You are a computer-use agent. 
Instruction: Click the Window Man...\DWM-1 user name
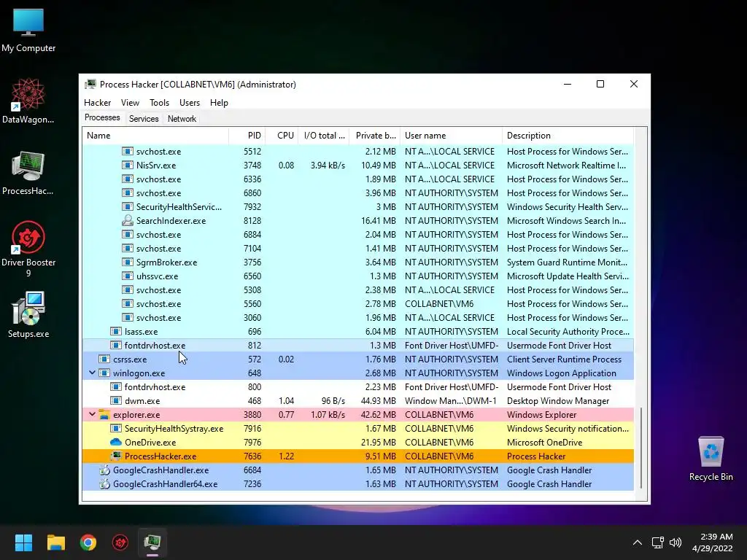(451, 401)
